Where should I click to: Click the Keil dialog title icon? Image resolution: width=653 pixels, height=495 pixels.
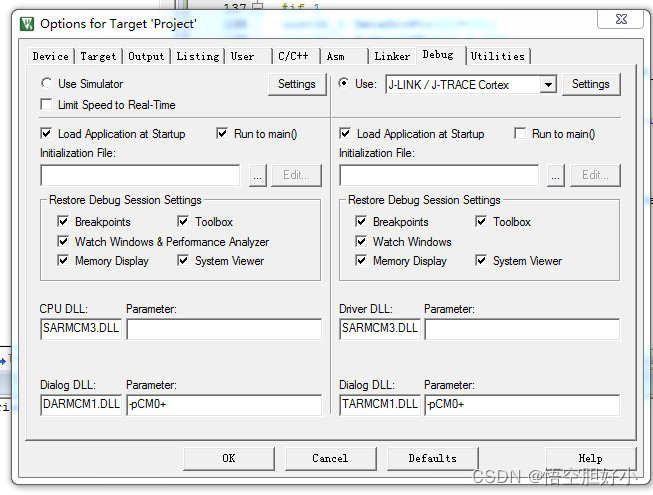(x=27, y=24)
